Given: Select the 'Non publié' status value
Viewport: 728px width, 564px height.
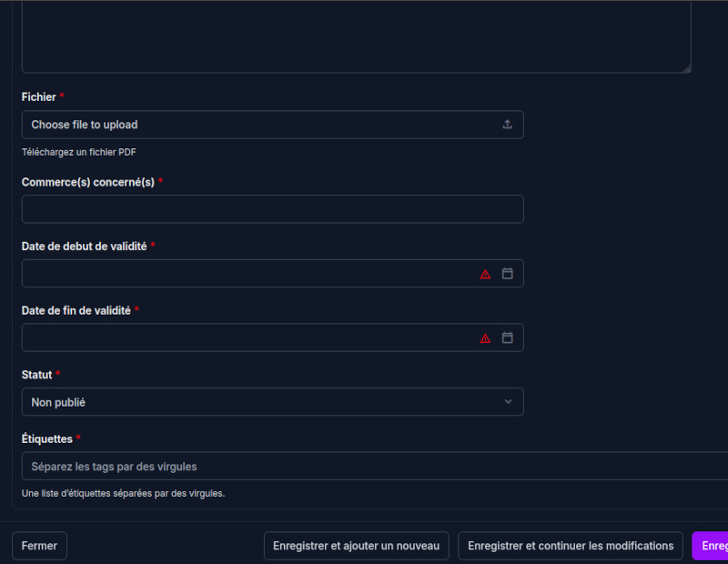Looking at the screenshot, I should pos(58,402).
